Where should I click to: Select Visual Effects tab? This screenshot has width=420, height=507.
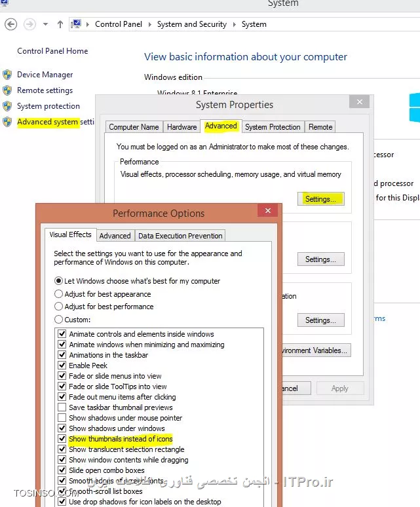click(x=70, y=235)
